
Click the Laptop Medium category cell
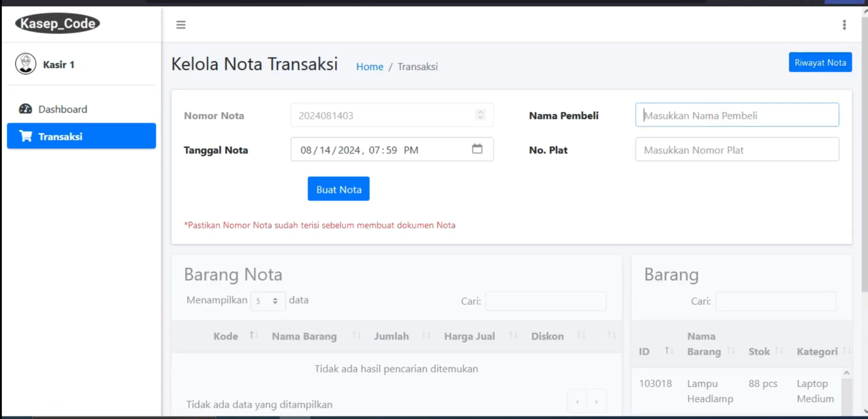[x=815, y=391]
